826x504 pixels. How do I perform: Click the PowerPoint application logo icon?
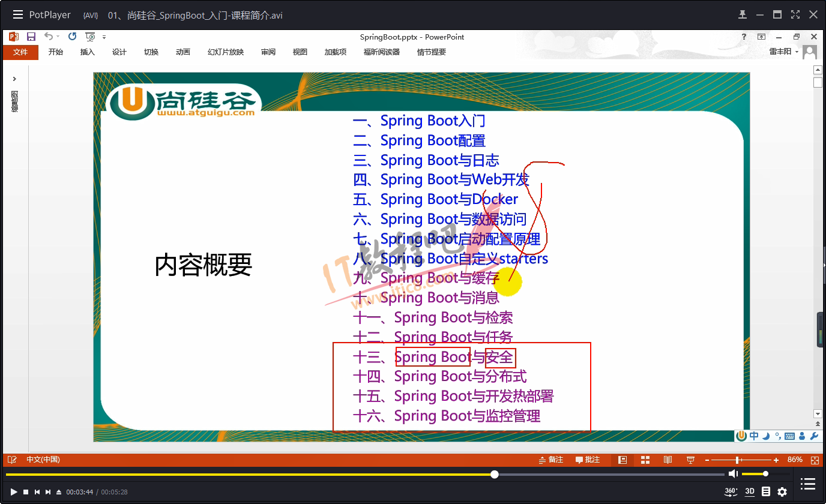(x=14, y=37)
